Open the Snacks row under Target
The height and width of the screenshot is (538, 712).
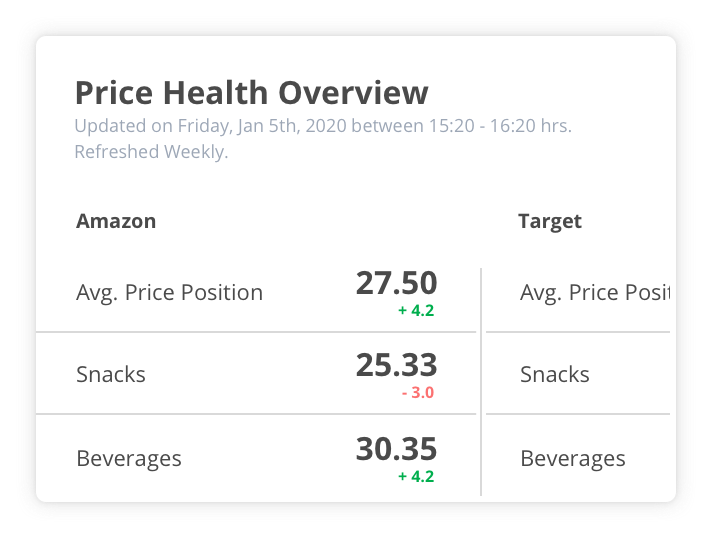click(555, 375)
